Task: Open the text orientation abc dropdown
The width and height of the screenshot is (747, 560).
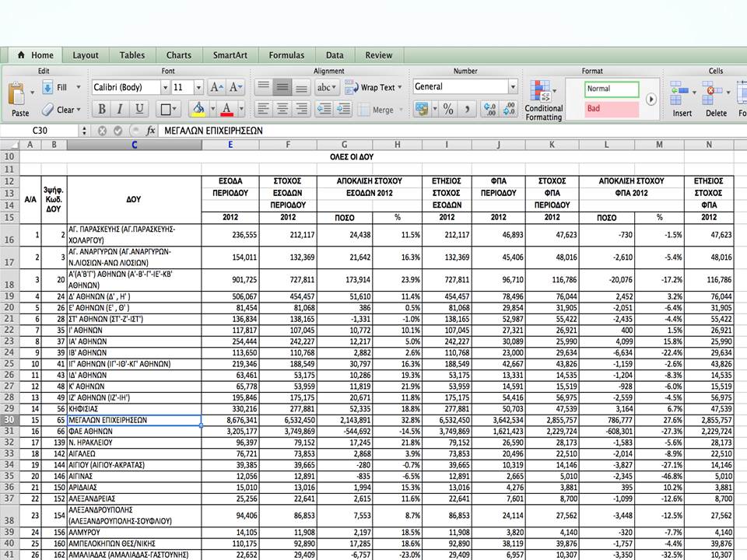Action: click(327, 87)
